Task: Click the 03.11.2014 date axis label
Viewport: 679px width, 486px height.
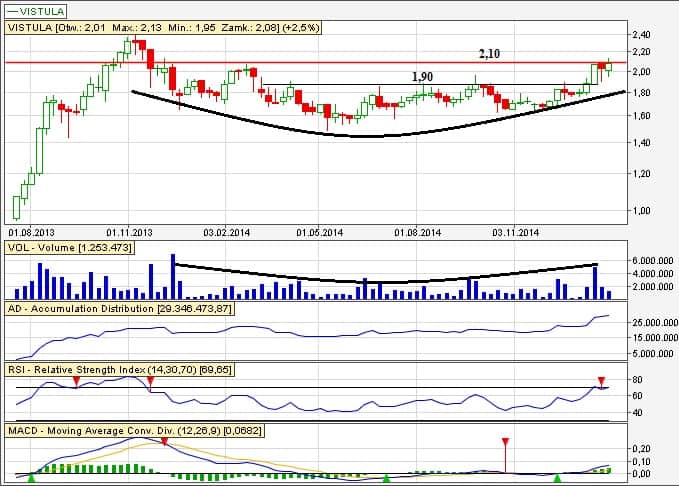Action: coord(518,231)
